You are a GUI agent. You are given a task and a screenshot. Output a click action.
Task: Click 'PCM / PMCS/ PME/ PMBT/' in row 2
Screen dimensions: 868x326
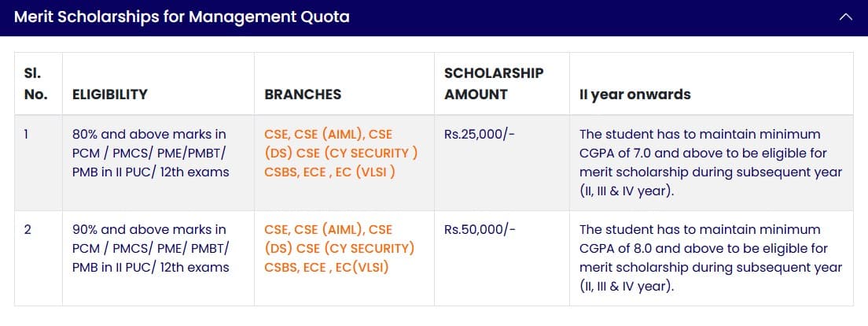point(151,249)
